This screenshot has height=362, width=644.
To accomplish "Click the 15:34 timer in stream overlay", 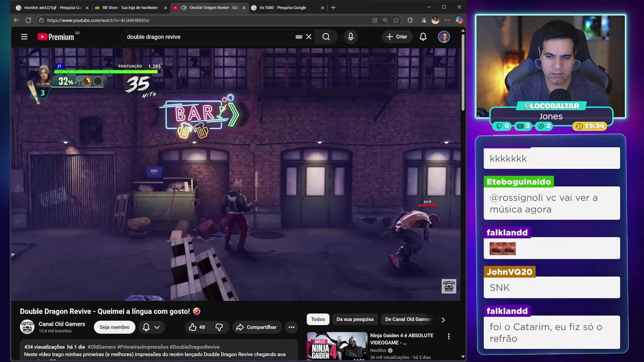I will pos(590,126).
